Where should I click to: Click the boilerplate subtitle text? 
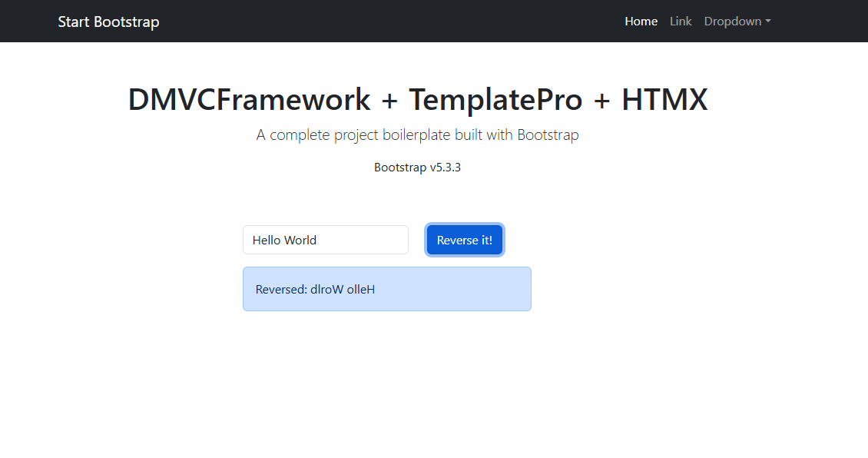pos(417,134)
